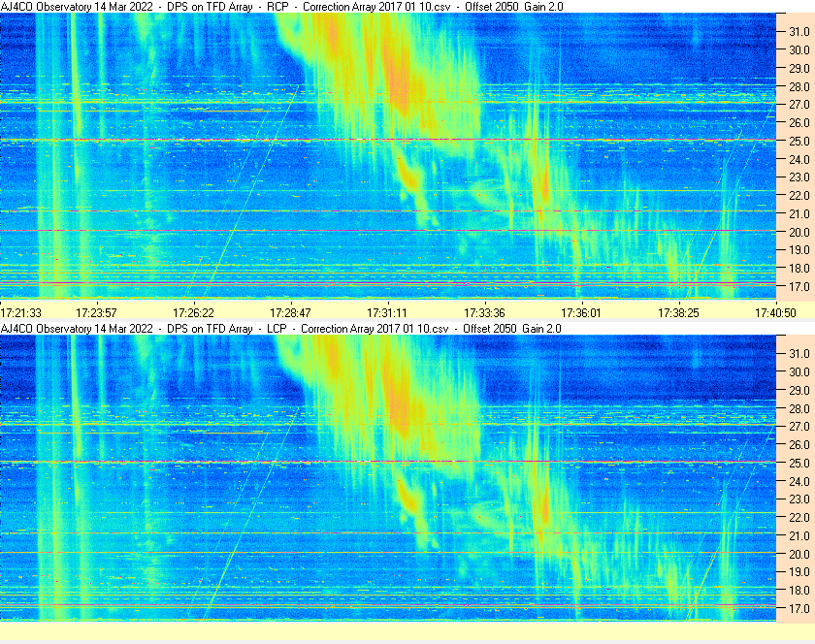Click the 17:21:33 time label in RCP chart
815x644 pixels.
[x=20, y=312]
